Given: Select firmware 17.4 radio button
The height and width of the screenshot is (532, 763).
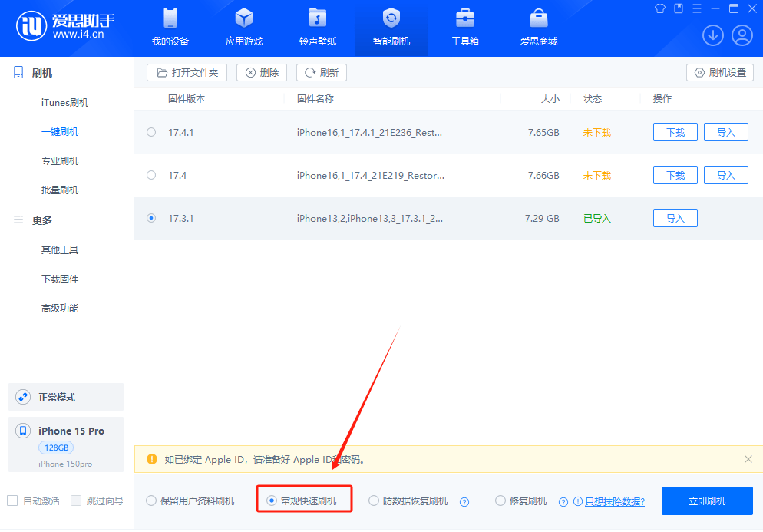Looking at the screenshot, I should pyautogui.click(x=151, y=175).
